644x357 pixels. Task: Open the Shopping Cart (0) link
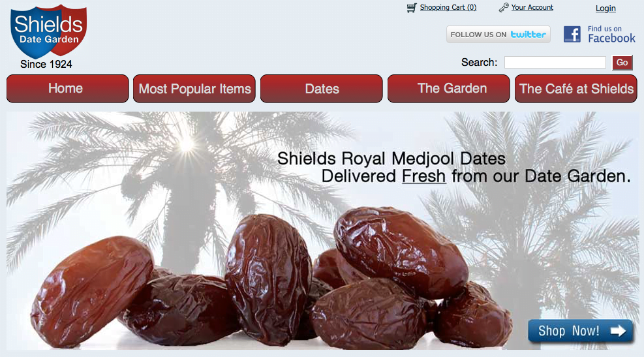point(448,7)
